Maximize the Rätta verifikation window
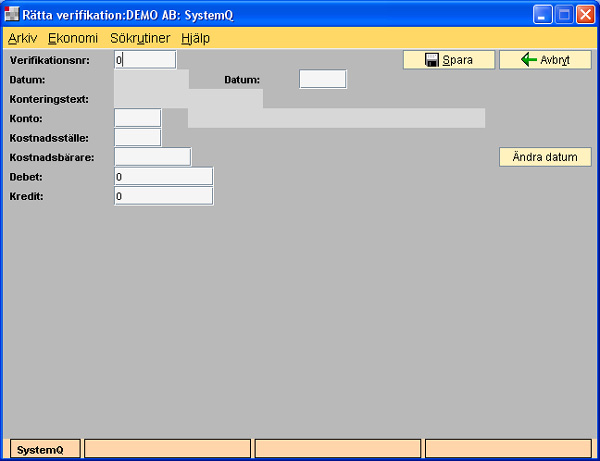This screenshot has height=461, width=600. [x=563, y=15]
